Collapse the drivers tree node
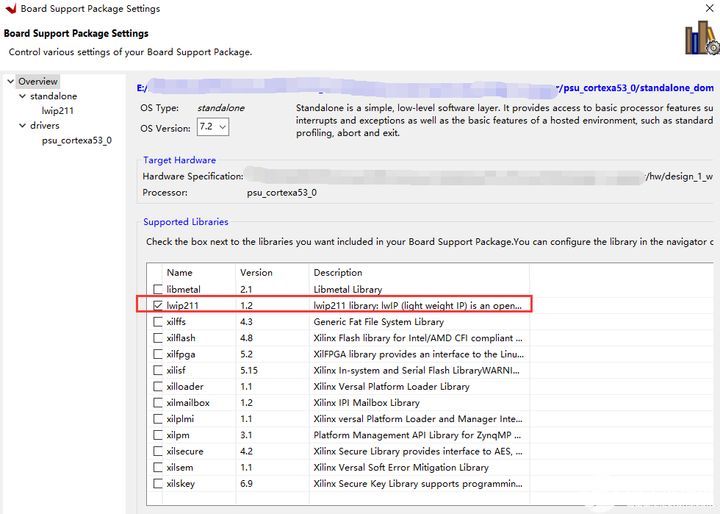Viewport: 720px width, 514px height. (x=21, y=126)
